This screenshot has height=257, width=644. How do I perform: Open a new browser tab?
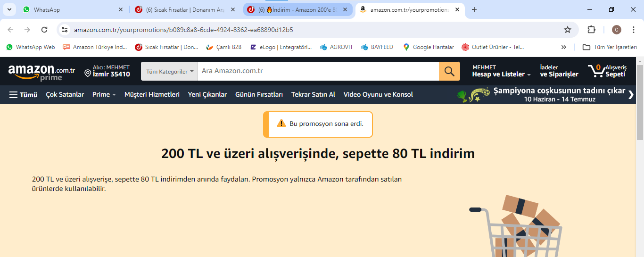click(474, 9)
